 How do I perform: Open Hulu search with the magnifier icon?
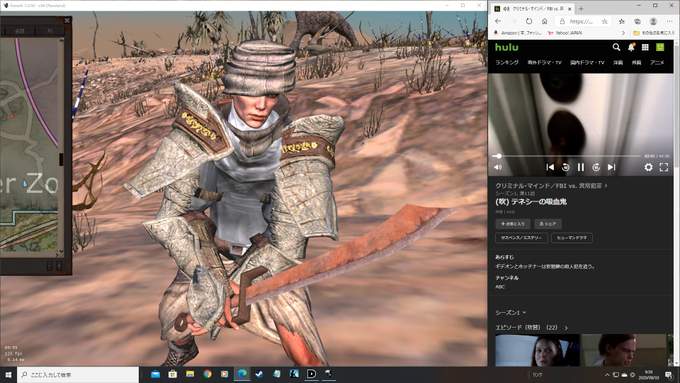(x=616, y=47)
